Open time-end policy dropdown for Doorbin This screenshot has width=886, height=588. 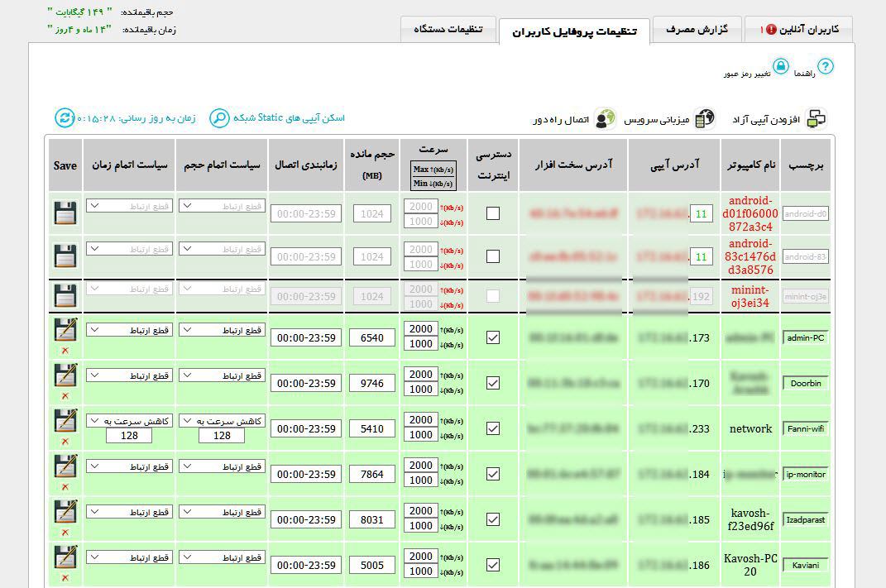[x=129, y=375]
